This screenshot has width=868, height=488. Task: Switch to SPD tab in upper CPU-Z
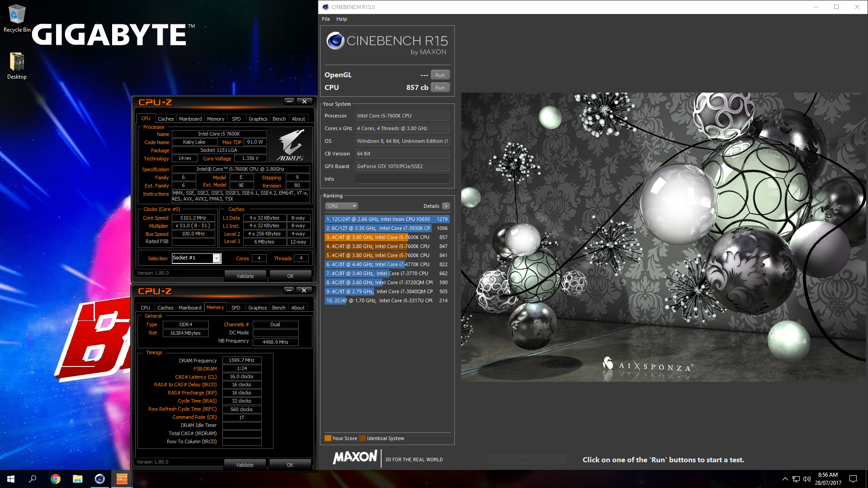click(x=236, y=119)
